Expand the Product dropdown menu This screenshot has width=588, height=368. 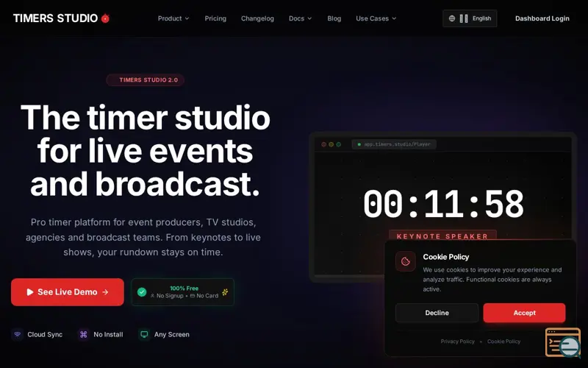(173, 18)
